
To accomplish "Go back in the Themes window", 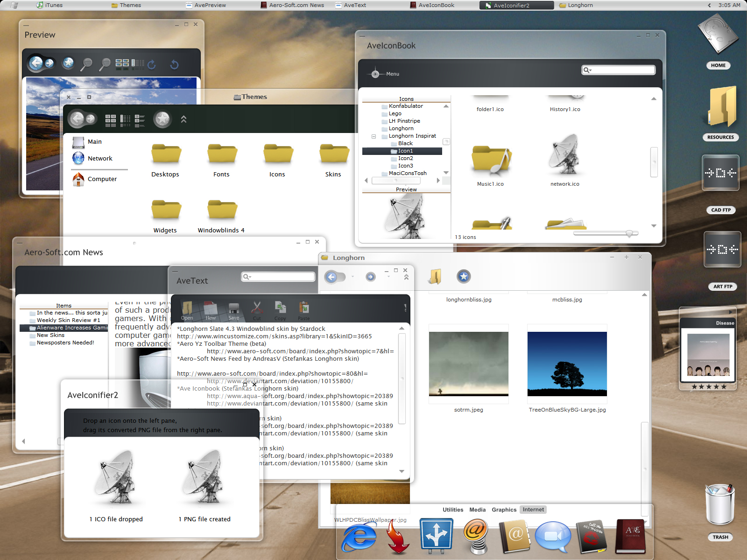I will 78,119.
